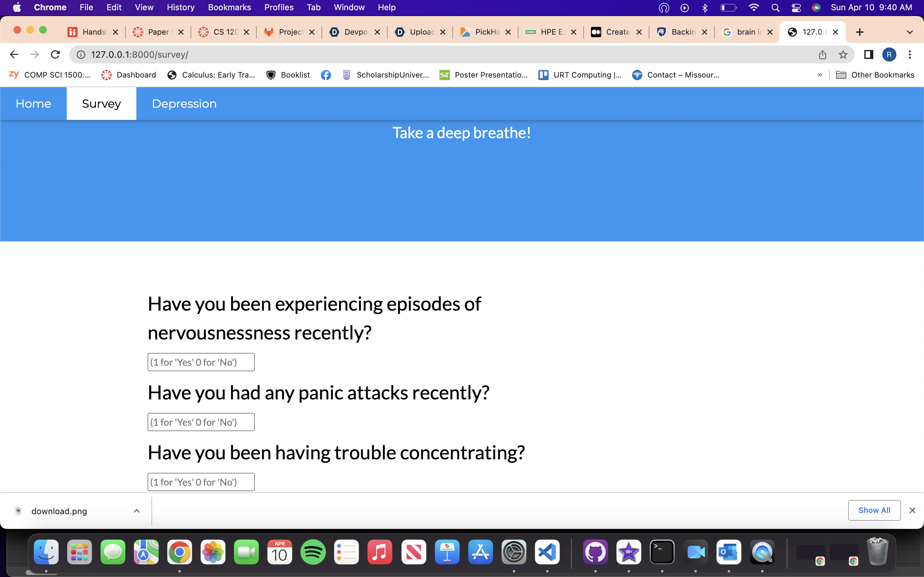This screenshot has width=924, height=577.
Task: Click the site information icon beside URL
Action: [81, 54]
